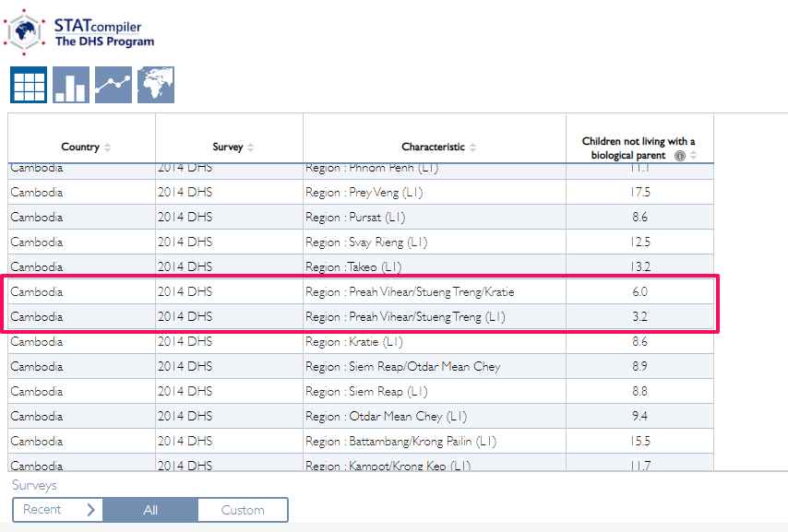Click the info icon beside biological parent
Screen dimensions: 788x532
click(x=680, y=156)
